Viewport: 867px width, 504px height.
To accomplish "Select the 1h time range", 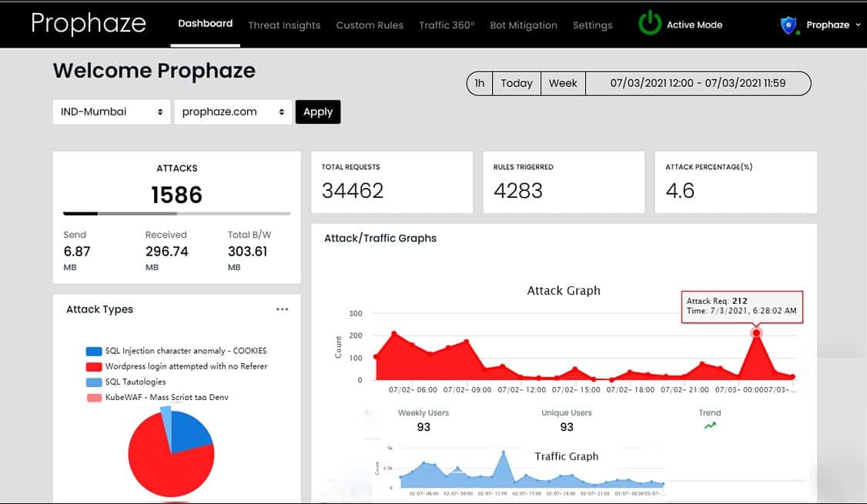I will (480, 83).
